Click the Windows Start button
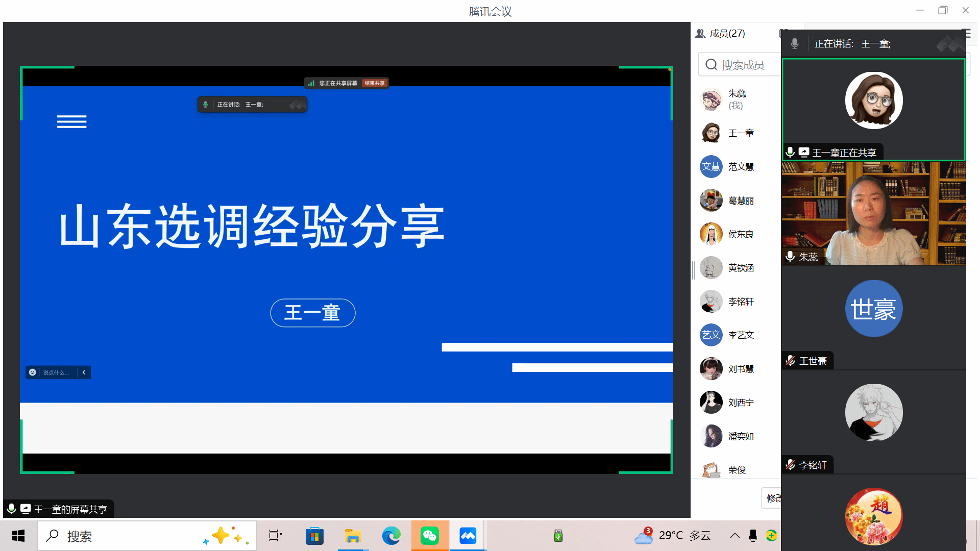This screenshot has width=980, height=551. tap(18, 536)
